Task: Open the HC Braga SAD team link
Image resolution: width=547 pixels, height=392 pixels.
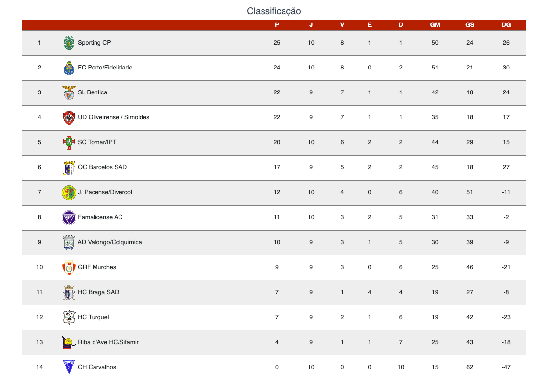Action: [x=98, y=292]
